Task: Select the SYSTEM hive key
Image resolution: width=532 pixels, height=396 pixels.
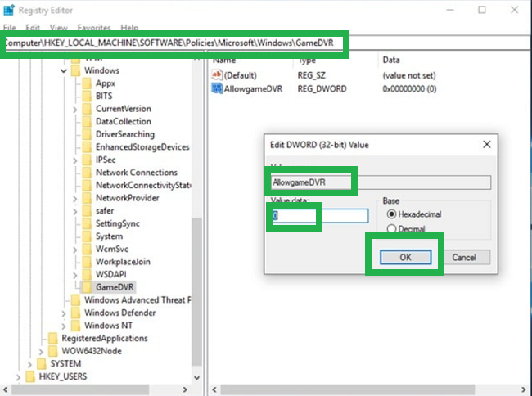Action: point(65,364)
